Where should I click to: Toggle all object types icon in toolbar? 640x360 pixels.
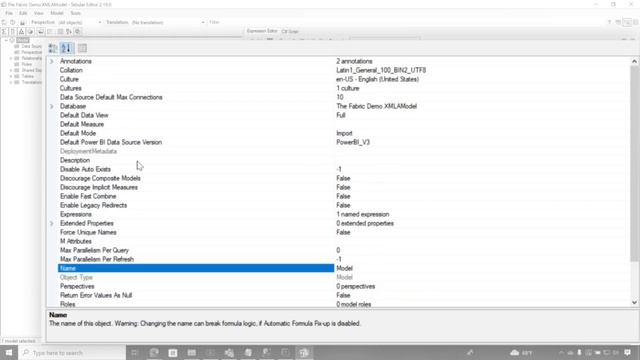(x=60, y=31)
